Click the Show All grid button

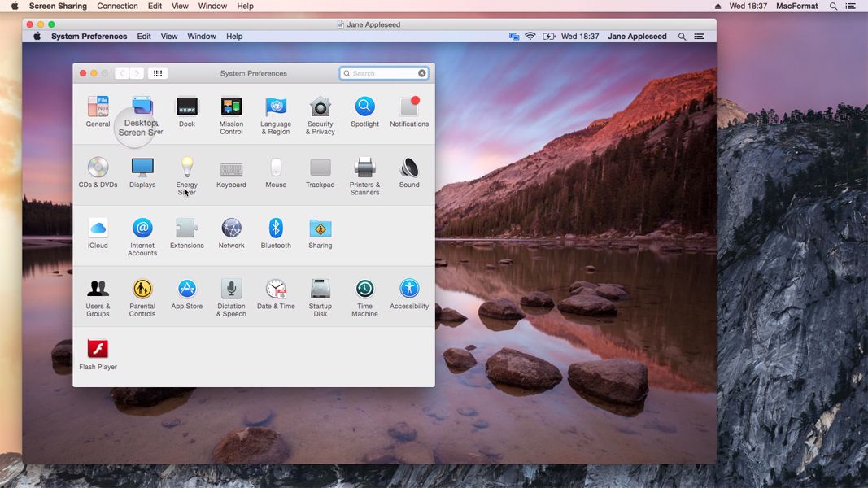(157, 72)
